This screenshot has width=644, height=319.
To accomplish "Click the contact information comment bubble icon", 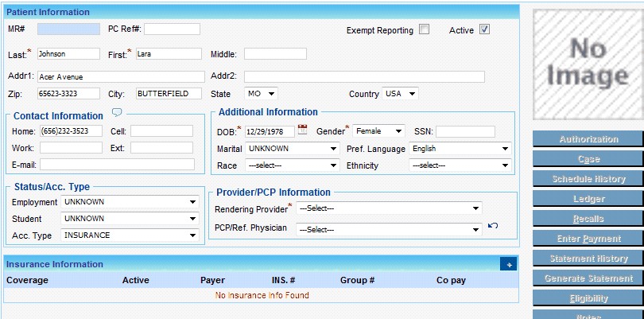I will coord(117,113).
